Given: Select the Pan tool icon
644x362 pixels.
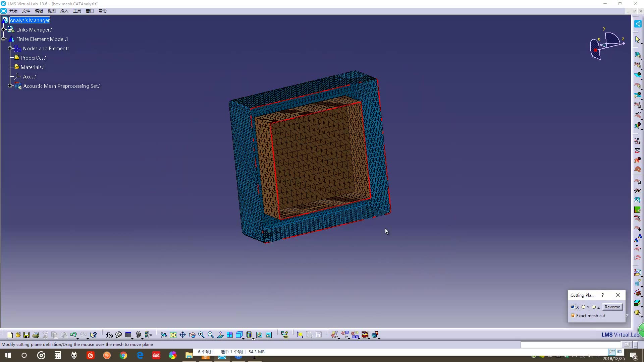Looking at the screenshot, I should (183, 335).
